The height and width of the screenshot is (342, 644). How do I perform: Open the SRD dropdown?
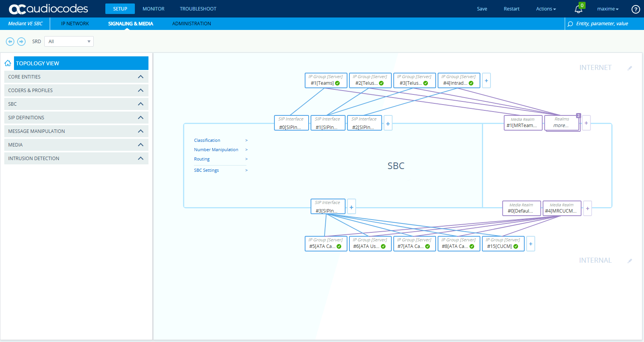click(x=69, y=42)
